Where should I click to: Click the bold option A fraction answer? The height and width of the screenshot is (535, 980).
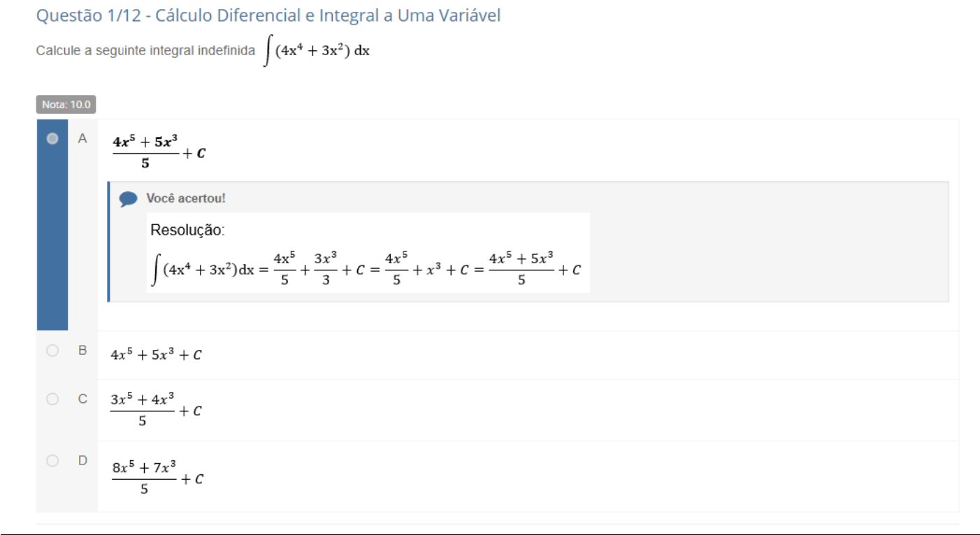click(x=159, y=152)
